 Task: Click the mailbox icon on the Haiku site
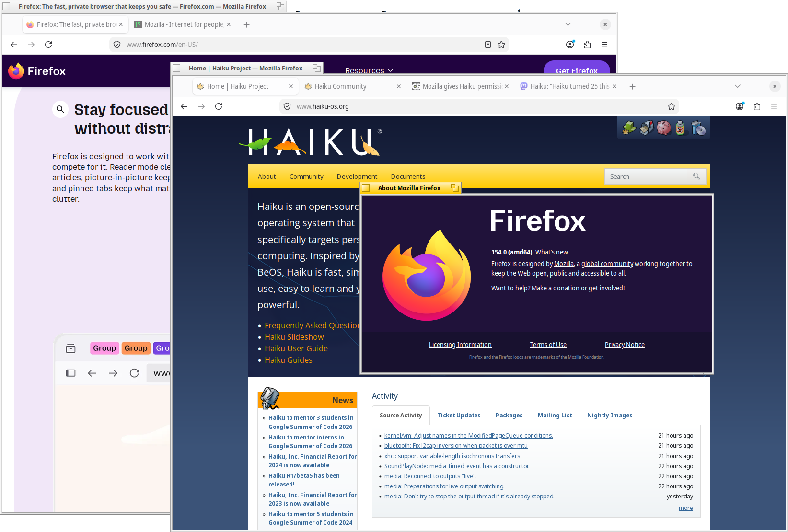(647, 128)
